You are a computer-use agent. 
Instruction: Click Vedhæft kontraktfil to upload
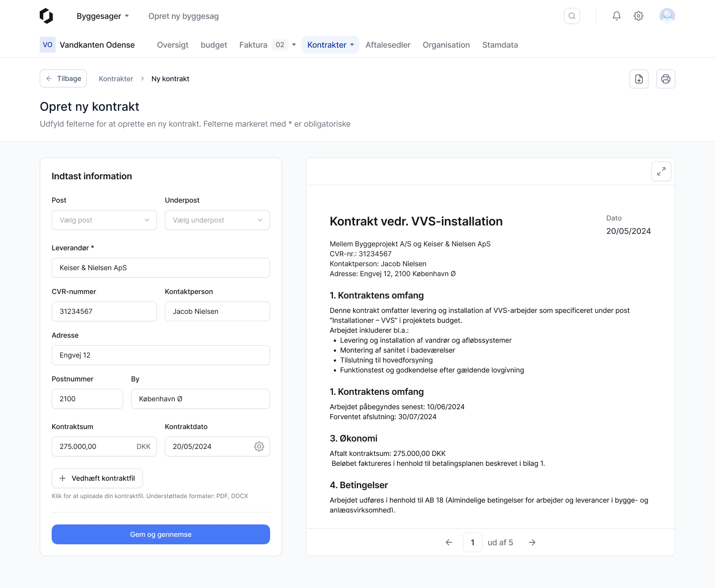[97, 478]
